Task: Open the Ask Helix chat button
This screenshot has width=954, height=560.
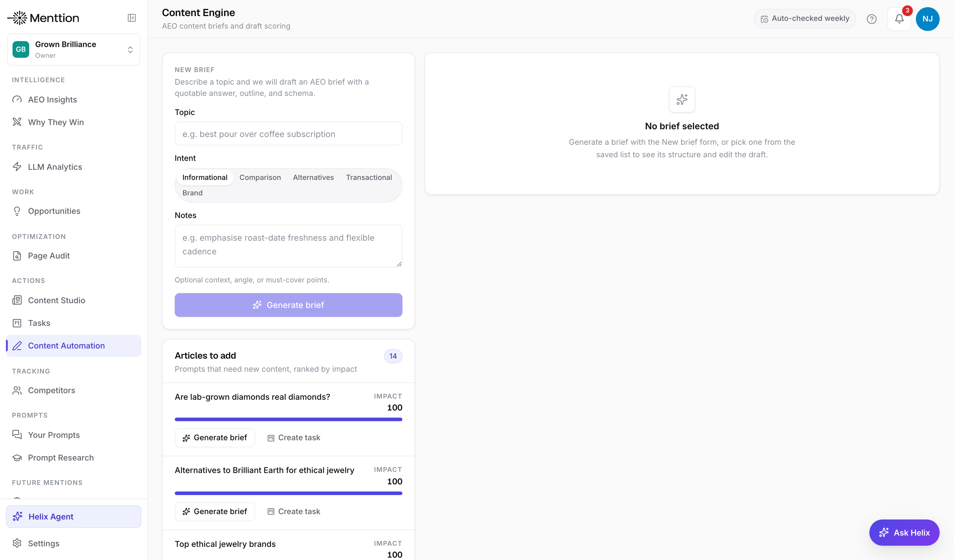Action: point(904,532)
